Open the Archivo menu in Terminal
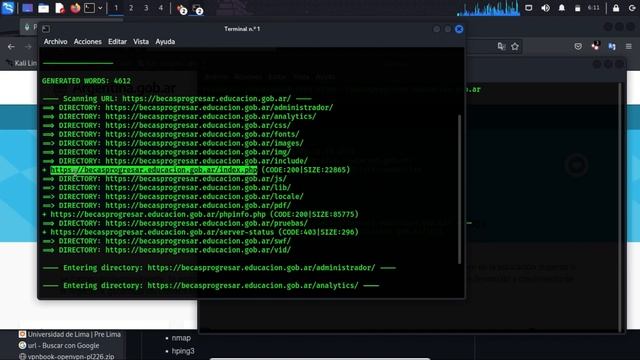640x360 pixels. coord(56,42)
